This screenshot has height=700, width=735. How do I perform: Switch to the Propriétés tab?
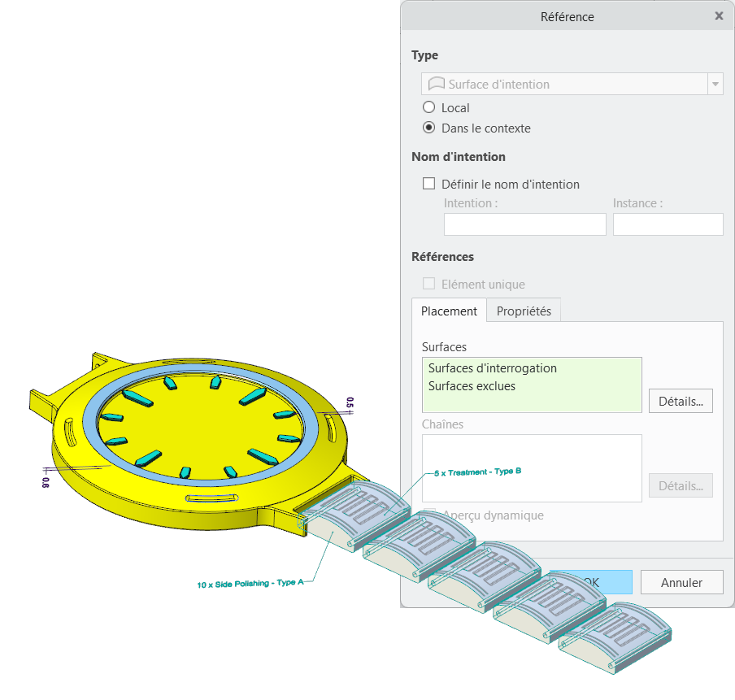pos(524,311)
